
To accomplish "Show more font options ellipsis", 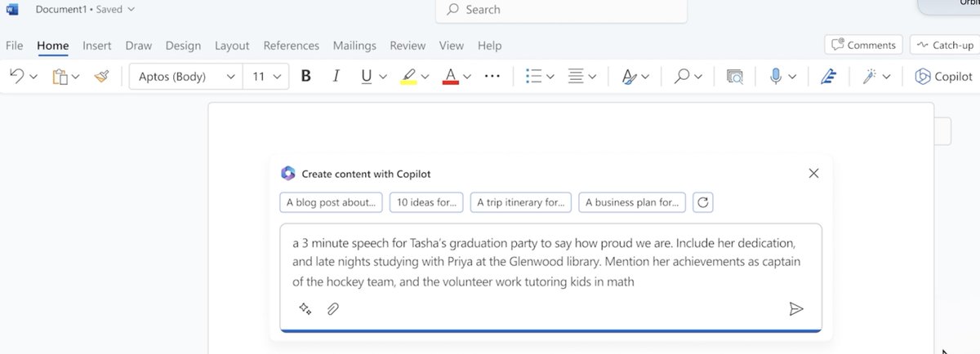I will tap(492, 77).
